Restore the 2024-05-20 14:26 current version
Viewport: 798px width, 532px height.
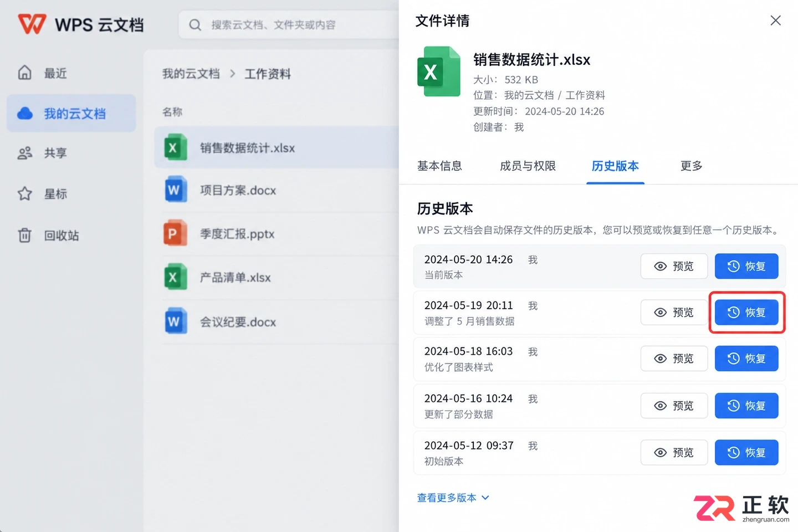point(746,266)
